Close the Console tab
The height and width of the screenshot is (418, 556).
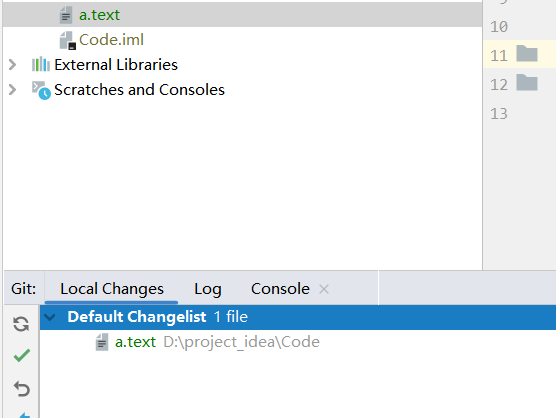(324, 289)
